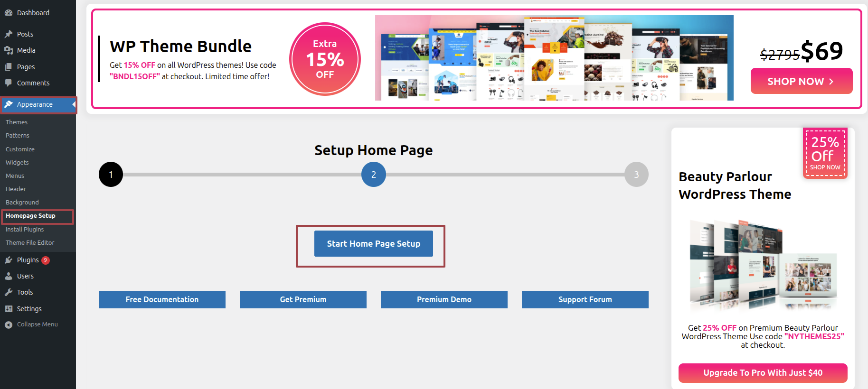The image size is (868, 389).
Task: Open Install Plugins submenu item
Action: pyautogui.click(x=25, y=229)
